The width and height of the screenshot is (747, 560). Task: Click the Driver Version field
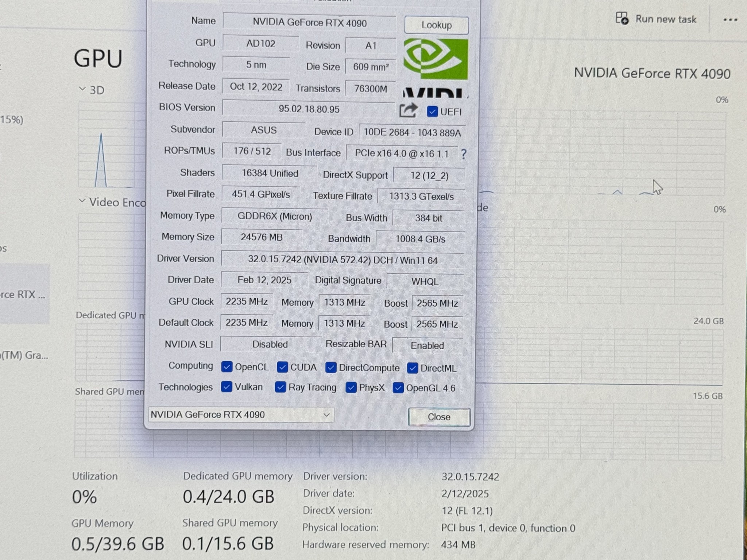coord(342,260)
